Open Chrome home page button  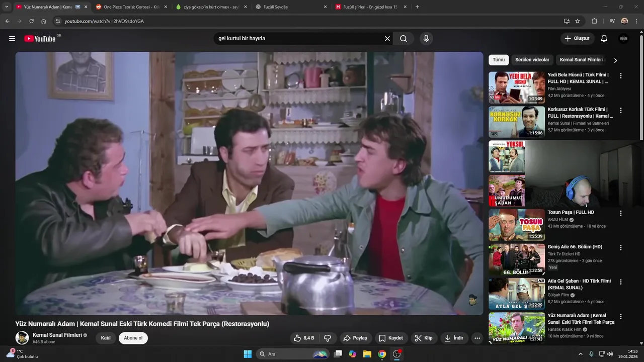click(44, 21)
